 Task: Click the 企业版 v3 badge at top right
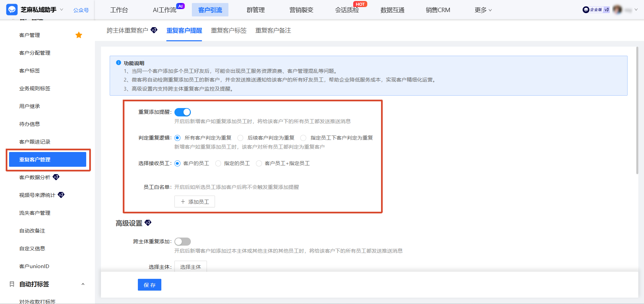pyautogui.click(x=595, y=10)
